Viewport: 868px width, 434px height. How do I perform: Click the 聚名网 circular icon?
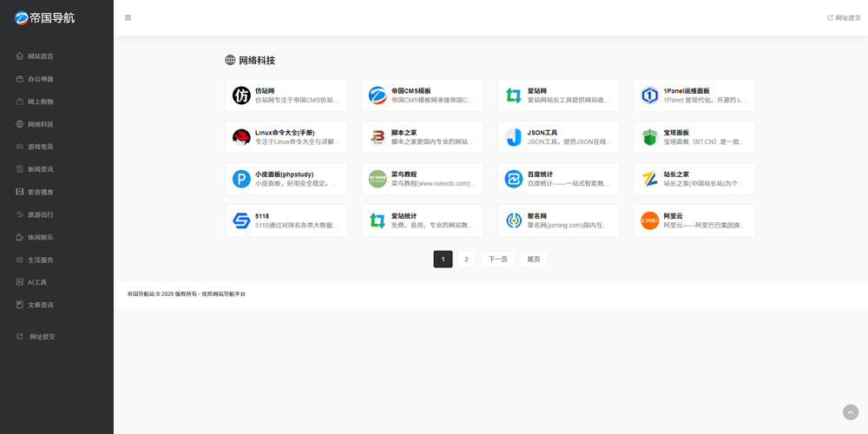tap(514, 220)
